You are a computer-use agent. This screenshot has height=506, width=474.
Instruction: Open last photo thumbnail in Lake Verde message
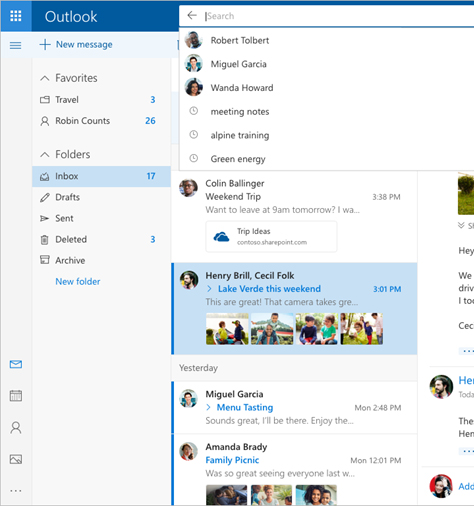click(362, 329)
